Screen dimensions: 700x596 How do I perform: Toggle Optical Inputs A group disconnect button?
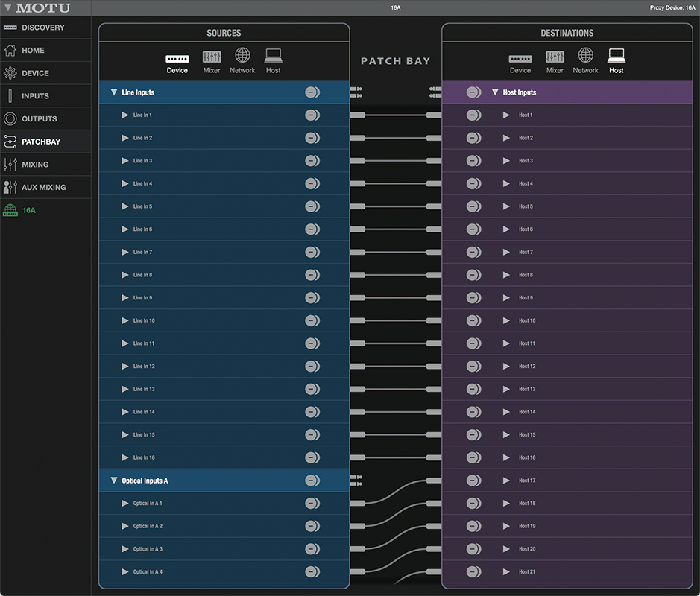(x=312, y=481)
